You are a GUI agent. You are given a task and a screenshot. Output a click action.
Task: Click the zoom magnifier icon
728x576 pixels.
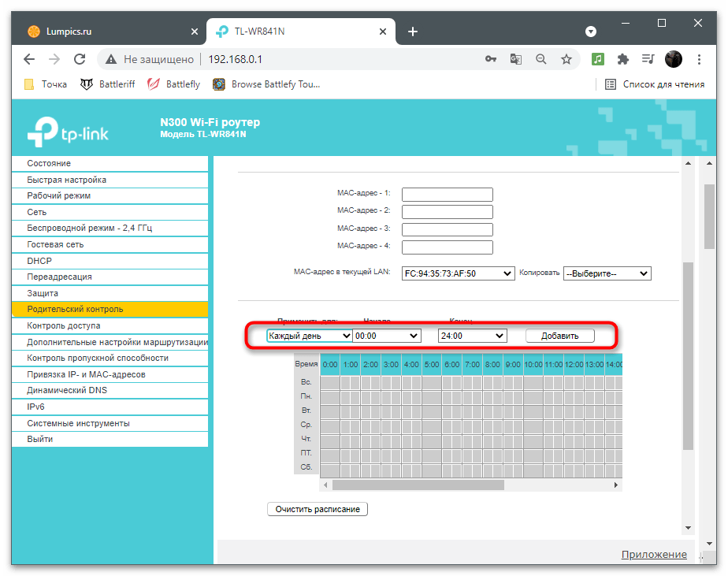coord(541,59)
